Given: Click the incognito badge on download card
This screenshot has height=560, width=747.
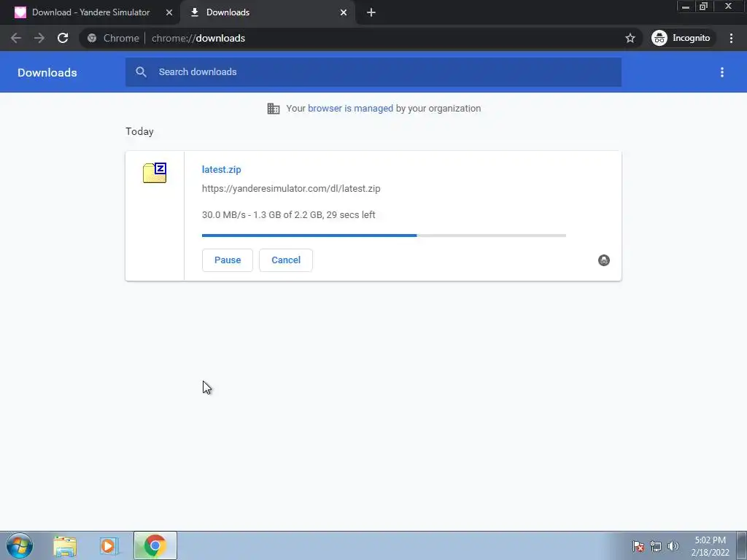Looking at the screenshot, I should (x=603, y=260).
